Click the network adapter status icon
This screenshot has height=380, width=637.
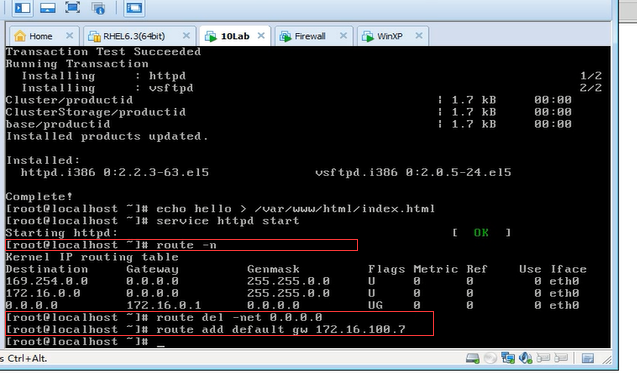[508, 358]
